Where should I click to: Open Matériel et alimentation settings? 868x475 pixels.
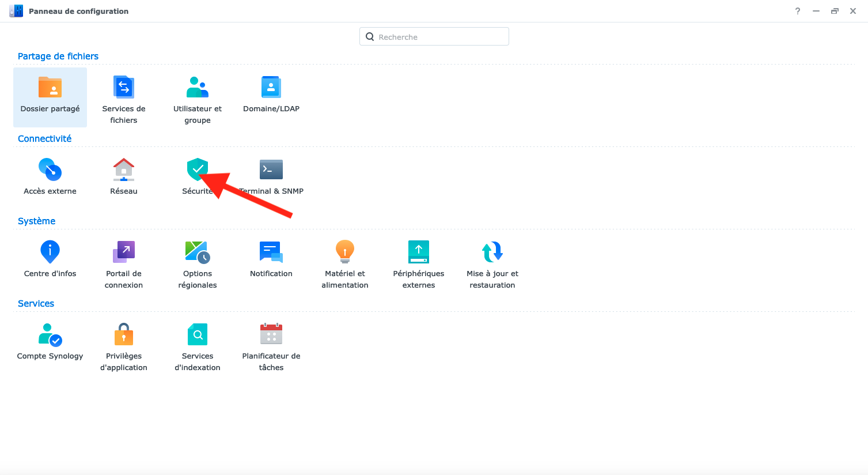click(345, 252)
